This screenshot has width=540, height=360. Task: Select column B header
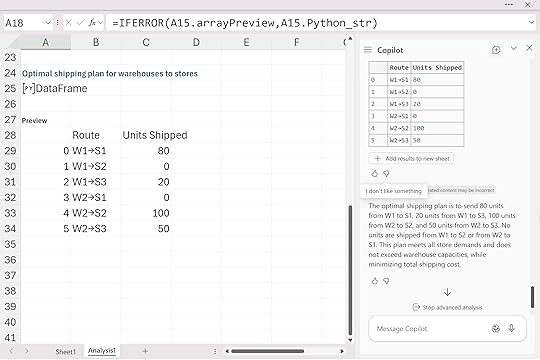pos(96,42)
